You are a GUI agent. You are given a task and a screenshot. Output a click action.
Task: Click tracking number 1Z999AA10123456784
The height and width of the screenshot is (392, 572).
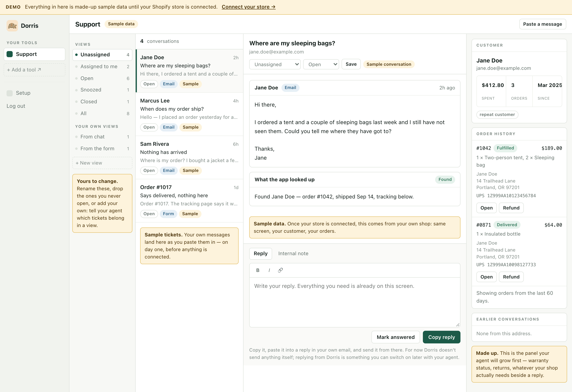pyautogui.click(x=512, y=196)
